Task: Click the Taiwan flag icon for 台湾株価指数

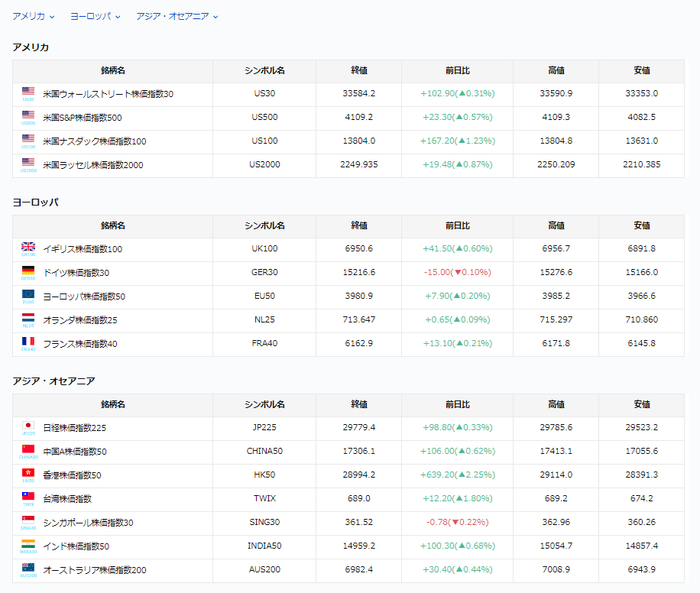Action: (x=28, y=497)
